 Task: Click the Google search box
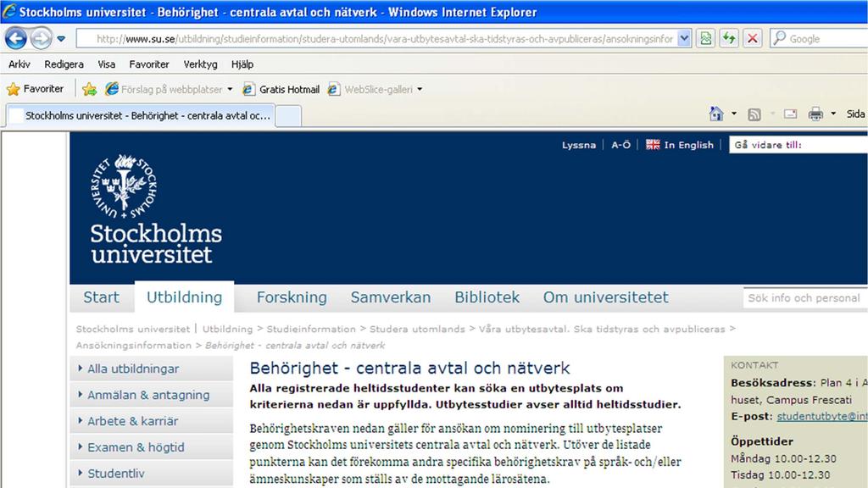pos(820,39)
